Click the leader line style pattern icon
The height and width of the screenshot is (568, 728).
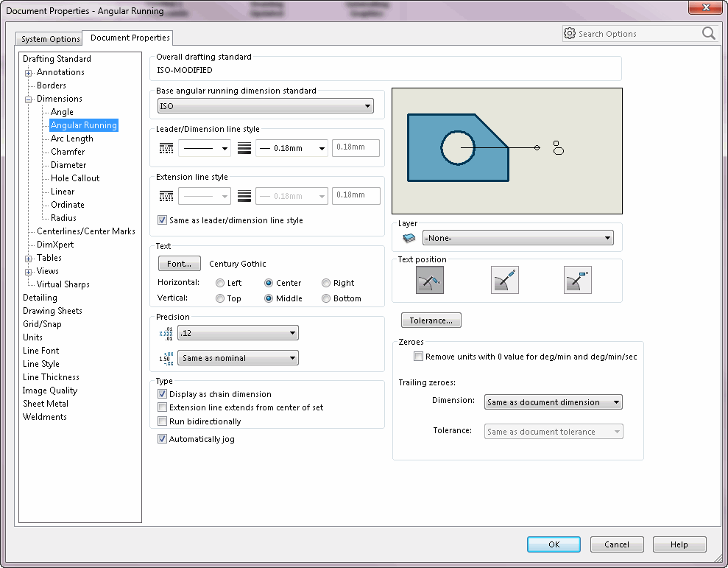point(166,148)
